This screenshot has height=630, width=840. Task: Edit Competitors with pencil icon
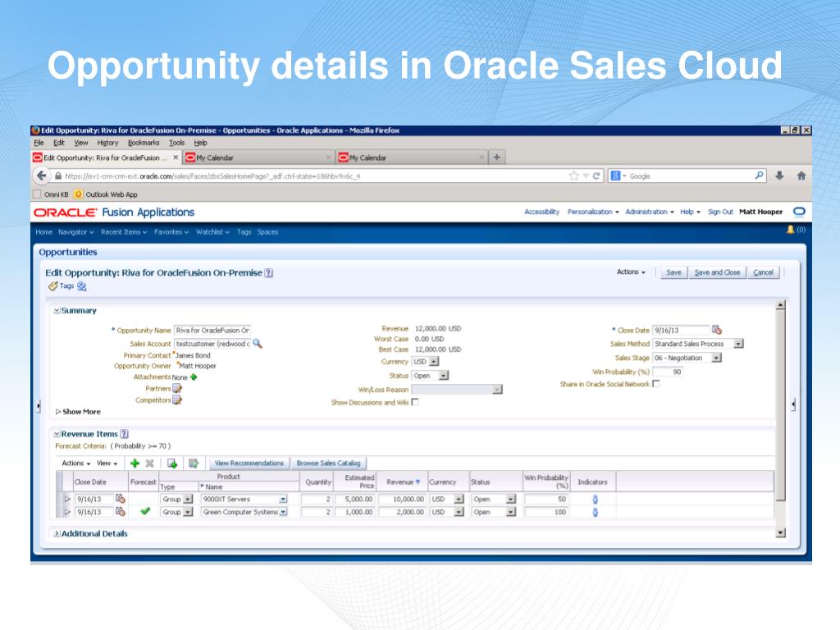coord(177,400)
